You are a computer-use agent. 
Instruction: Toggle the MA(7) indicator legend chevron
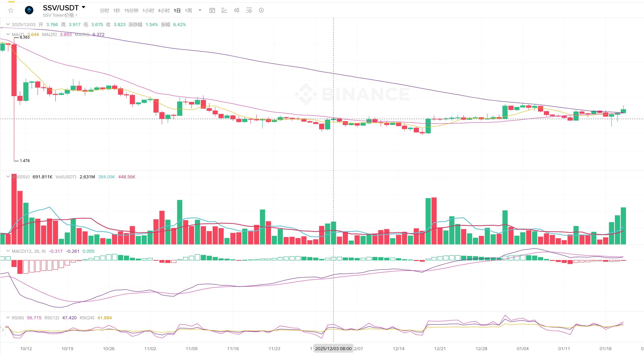8,34
